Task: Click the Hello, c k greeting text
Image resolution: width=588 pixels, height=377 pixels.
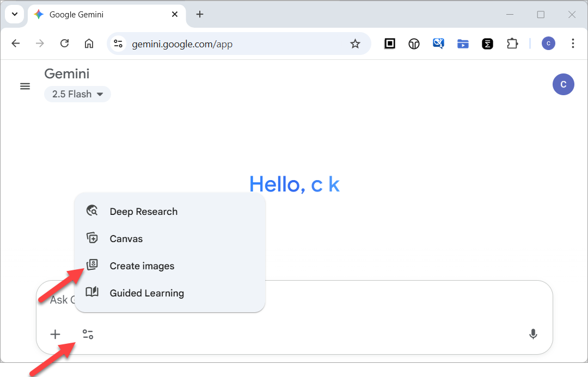Action: click(x=295, y=184)
